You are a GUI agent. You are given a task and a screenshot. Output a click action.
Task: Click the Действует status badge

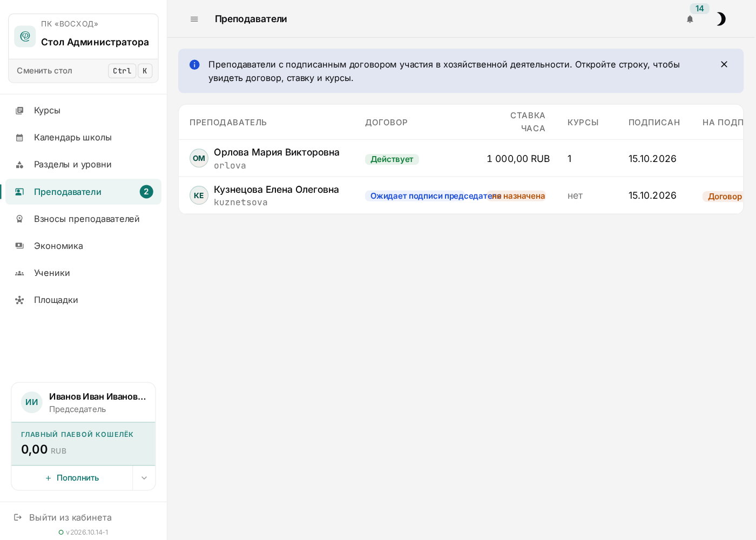(392, 159)
